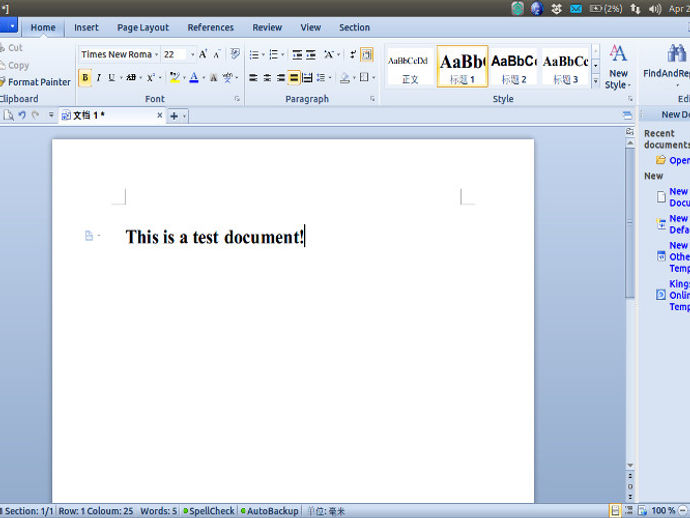Open the font name dropdown
Screen dimensions: 690x518
point(156,55)
